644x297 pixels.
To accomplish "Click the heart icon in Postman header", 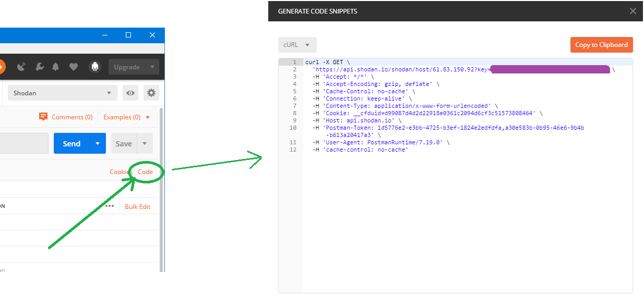I will (x=74, y=67).
